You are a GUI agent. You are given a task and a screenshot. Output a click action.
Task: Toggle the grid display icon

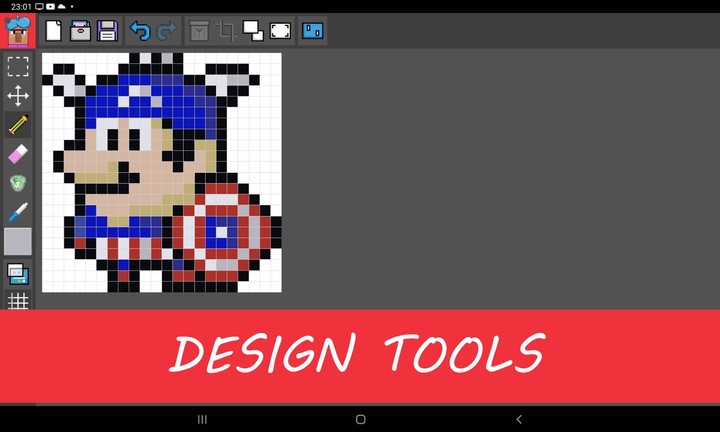pos(18,301)
